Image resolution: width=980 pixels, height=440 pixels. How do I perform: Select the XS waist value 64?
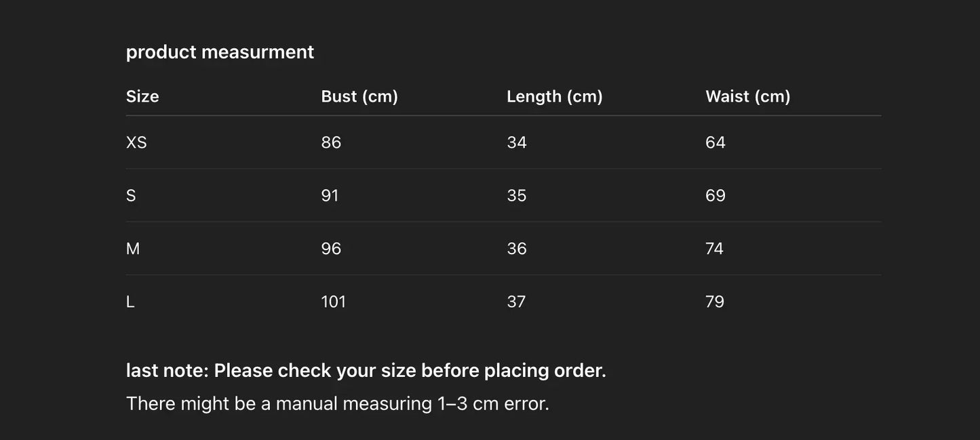tap(716, 142)
